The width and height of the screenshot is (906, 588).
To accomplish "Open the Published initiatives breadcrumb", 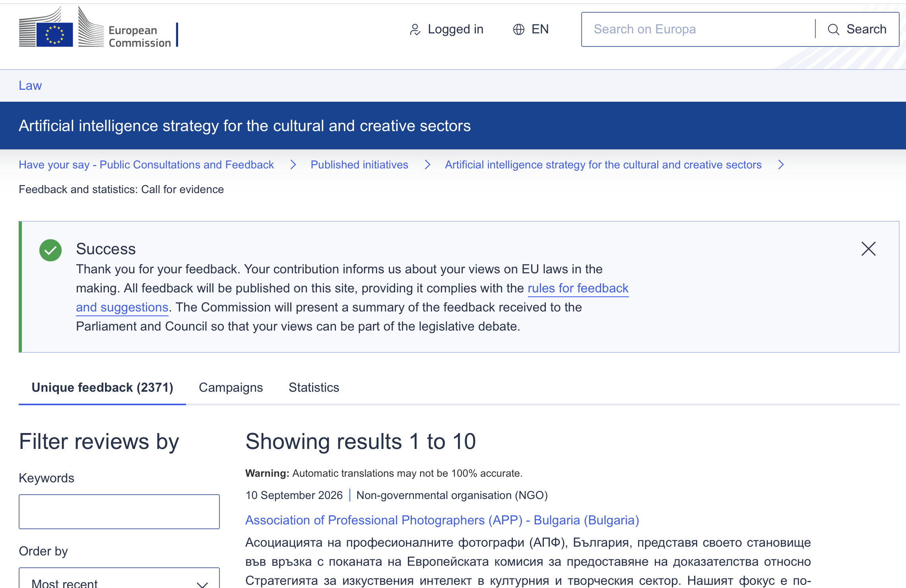I will point(359,164).
